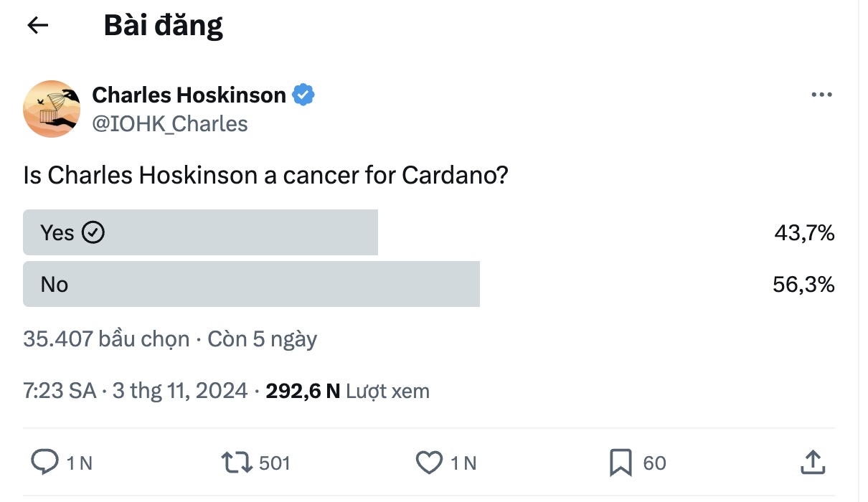Viewport: 868px width, 502px height.
Task: Select the "Yes" poll option
Action: 200,232
